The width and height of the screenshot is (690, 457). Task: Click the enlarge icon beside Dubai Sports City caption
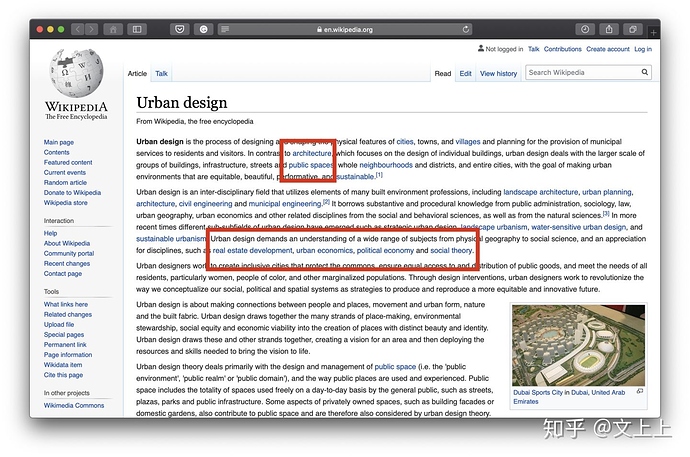pyautogui.click(x=640, y=391)
